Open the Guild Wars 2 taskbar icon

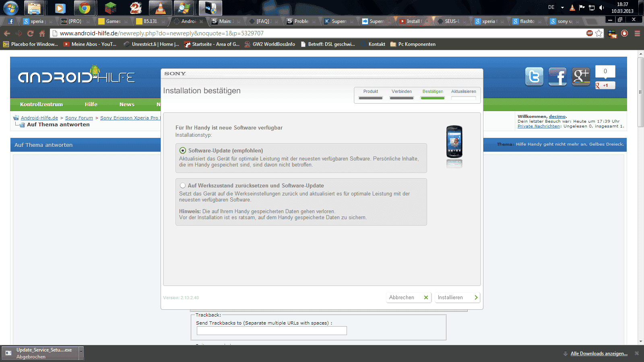pyautogui.click(x=135, y=8)
